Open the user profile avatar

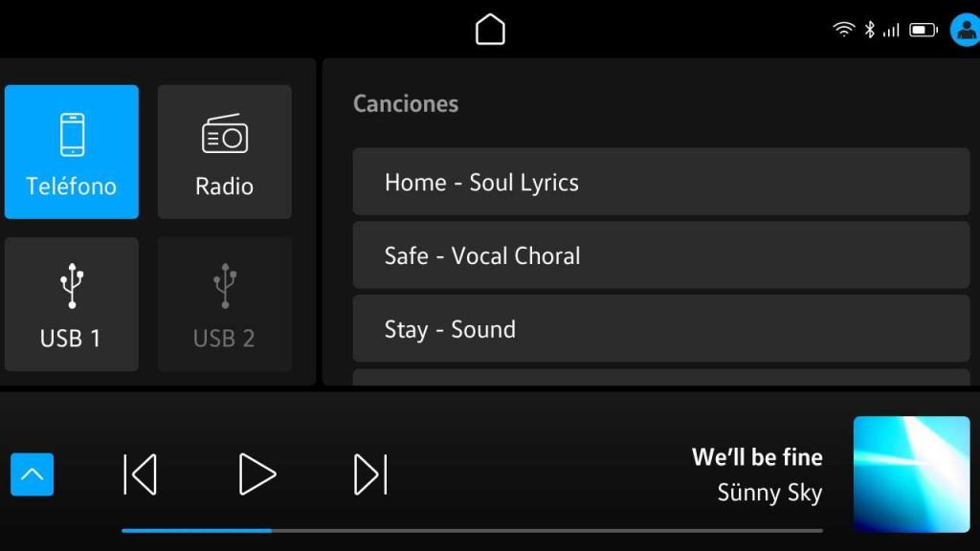click(x=966, y=30)
